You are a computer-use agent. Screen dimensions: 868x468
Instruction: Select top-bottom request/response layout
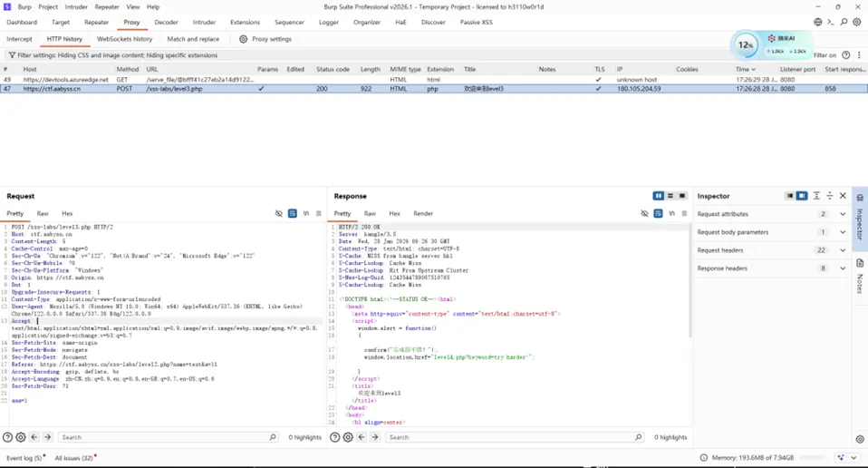pos(670,196)
